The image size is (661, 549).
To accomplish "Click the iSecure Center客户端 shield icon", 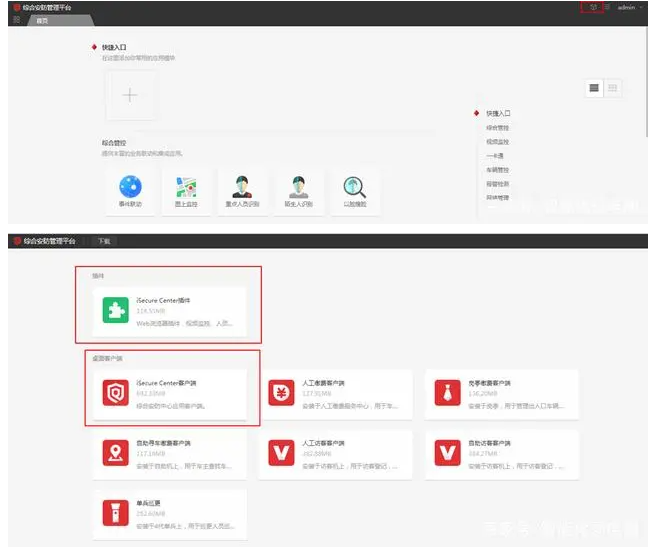I will 115,394.
